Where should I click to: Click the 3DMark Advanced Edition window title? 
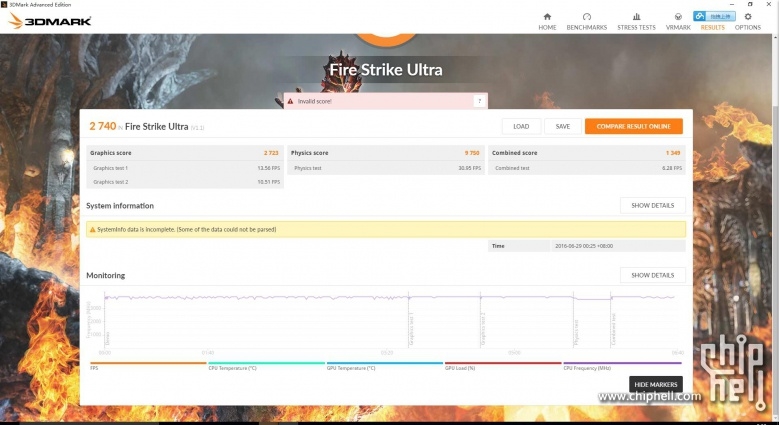[x=40, y=4]
